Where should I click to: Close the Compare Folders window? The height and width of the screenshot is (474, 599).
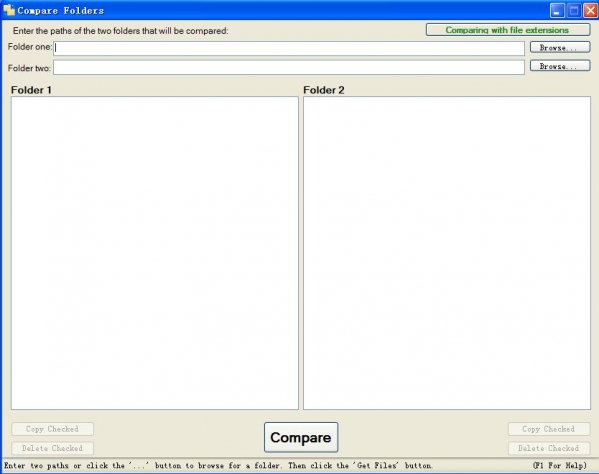[590, 10]
